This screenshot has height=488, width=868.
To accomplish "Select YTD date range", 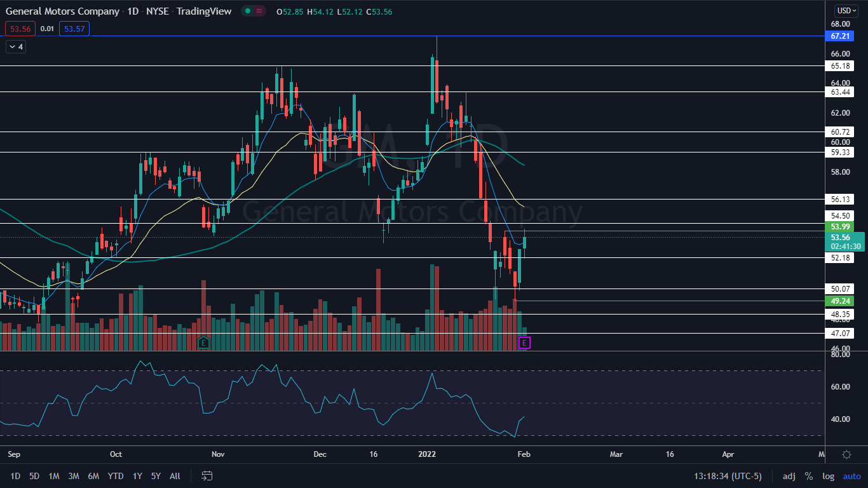I will point(116,476).
